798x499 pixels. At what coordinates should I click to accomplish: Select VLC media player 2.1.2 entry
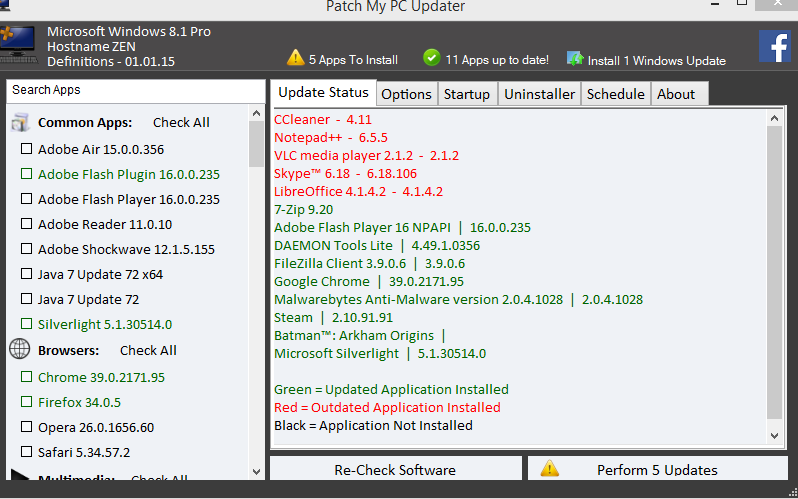click(366, 156)
